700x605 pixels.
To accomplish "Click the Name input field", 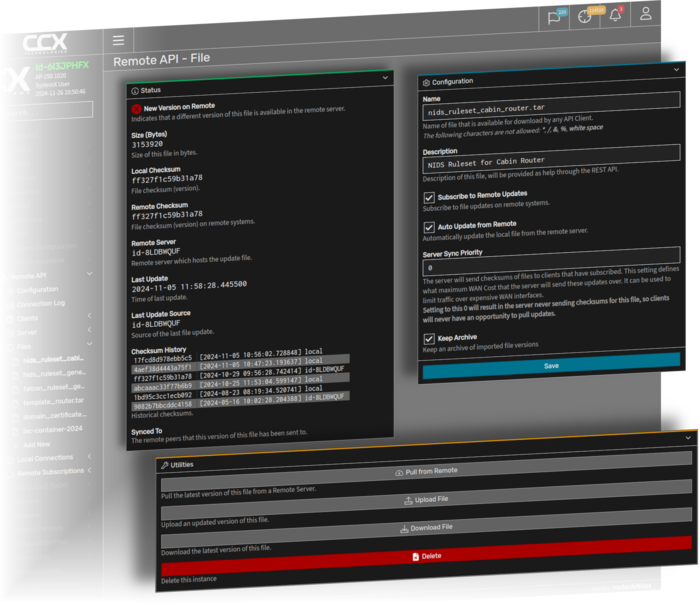I will pyautogui.click(x=551, y=106).
